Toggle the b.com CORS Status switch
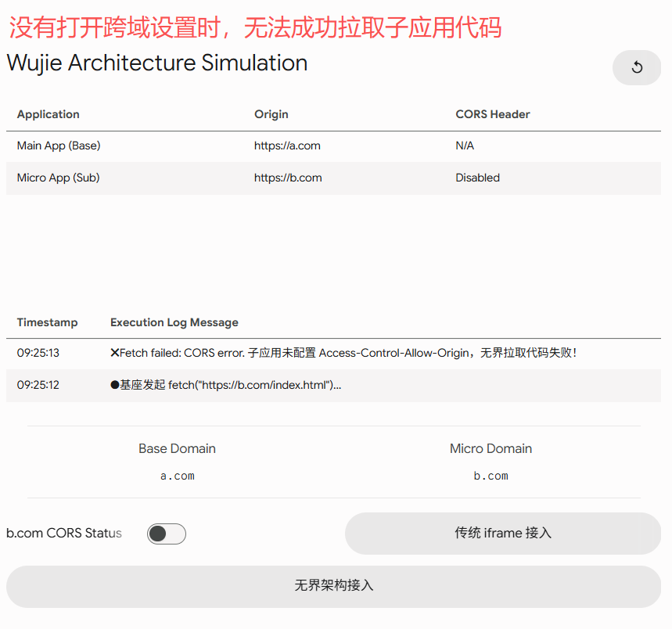The image size is (672, 629). pyautogui.click(x=167, y=534)
